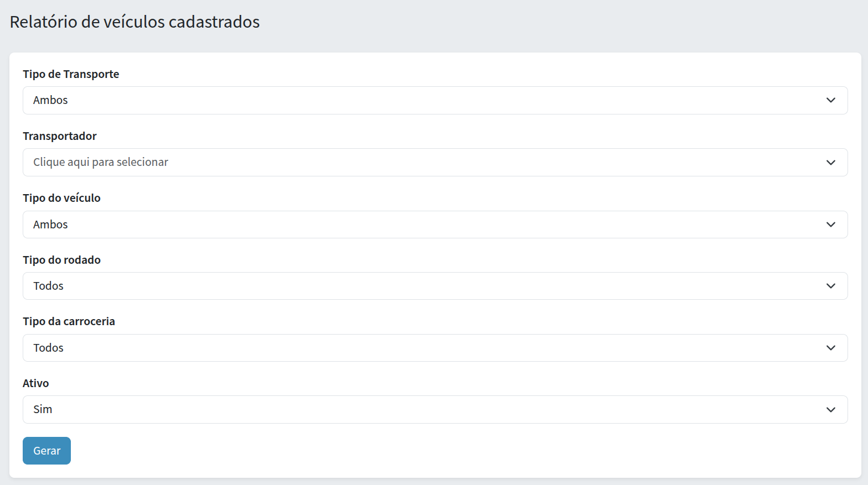Click the chevron arrow in Transportador field
Screen dimensions: 868x485
pyautogui.click(x=830, y=163)
